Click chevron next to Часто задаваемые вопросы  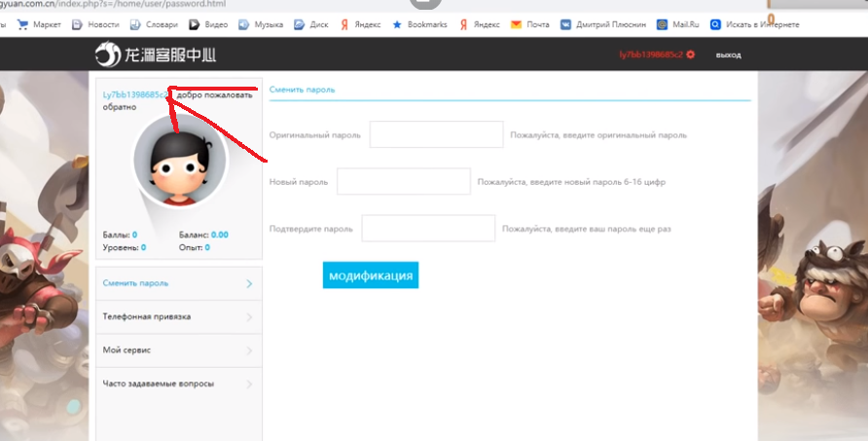[x=249, y=384]
